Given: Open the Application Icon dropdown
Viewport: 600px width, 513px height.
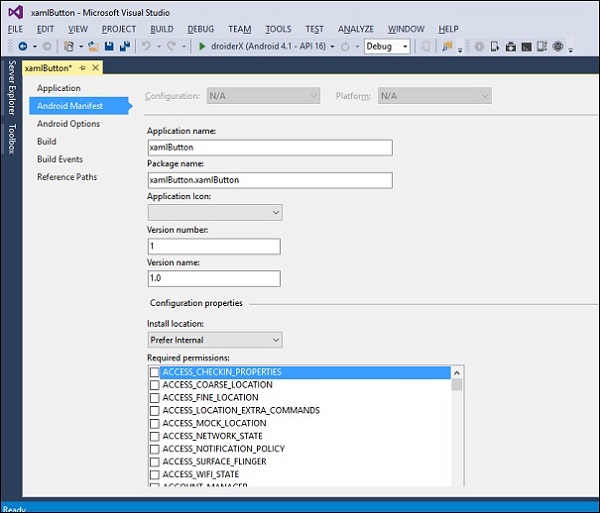Looking at the screenshot, I should [215, 212].
